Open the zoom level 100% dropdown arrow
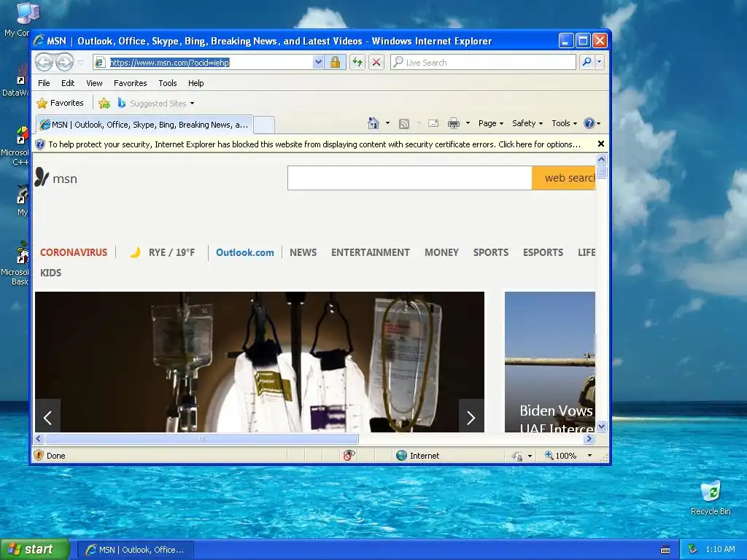Image resolution: width=747 pixels, height=560 pixels. pyautogui.click(x=589, y=456)
